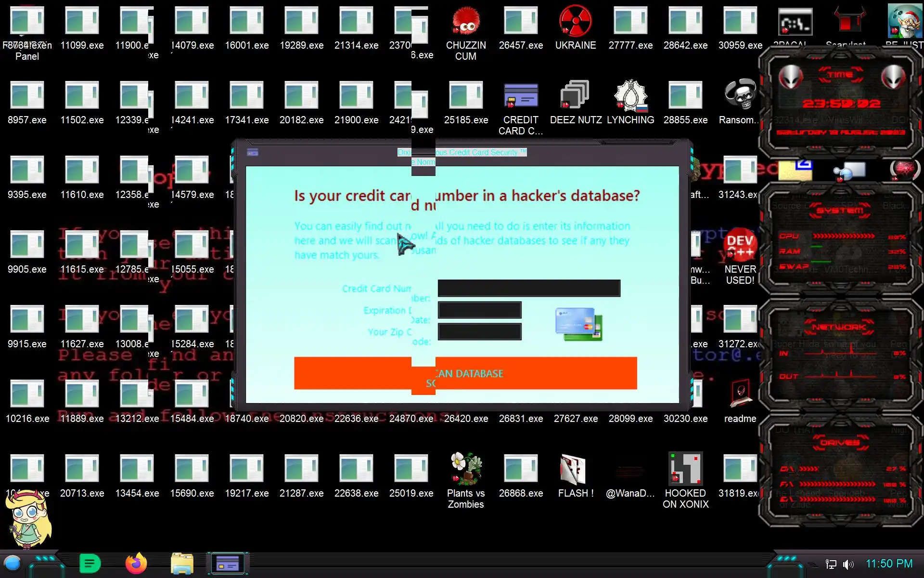Click the Start orb button
Image resolution: width=924 pixels, height=578 pixels.
click(x=13, y=564)
